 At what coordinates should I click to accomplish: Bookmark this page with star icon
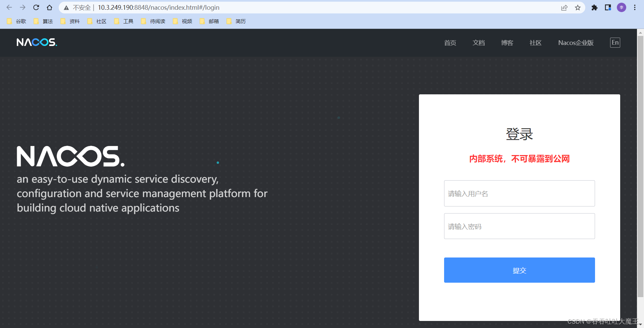pyautogui.click(x=578, y=8)
